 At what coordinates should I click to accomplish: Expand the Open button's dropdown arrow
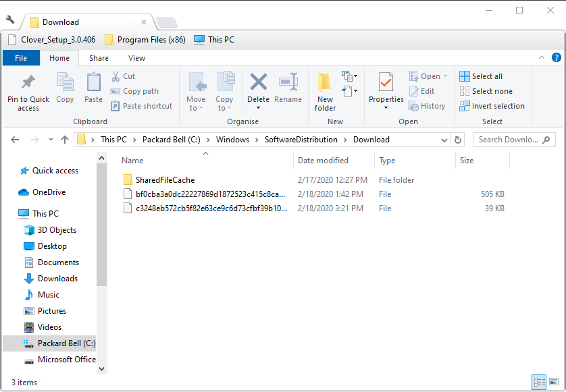[445, 76]
